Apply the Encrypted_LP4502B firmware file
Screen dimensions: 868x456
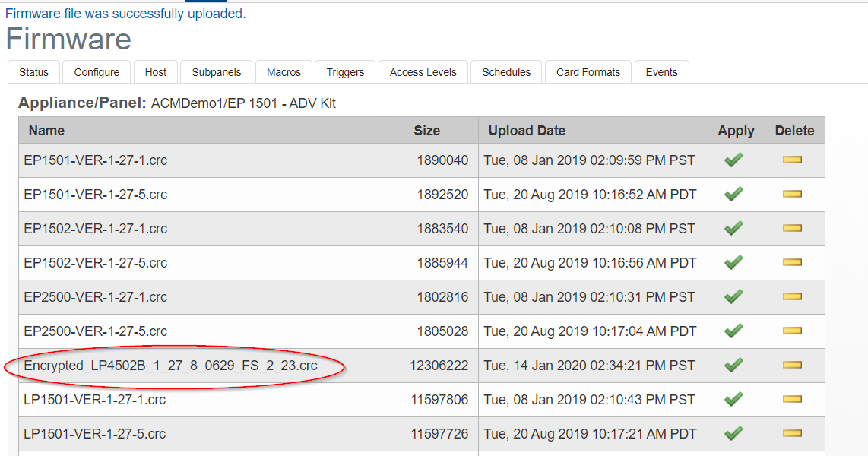point(733,365)
